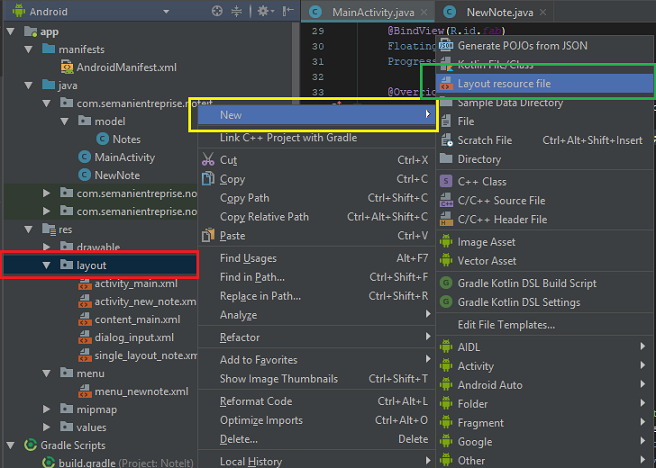
Task: Click Gradle Kotlin DSL Build Script icon
Action: pos(446,283)
